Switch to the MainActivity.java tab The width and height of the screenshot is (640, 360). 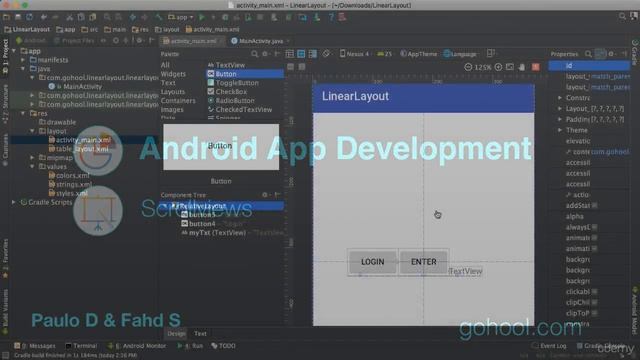click(x=260, y=41)
